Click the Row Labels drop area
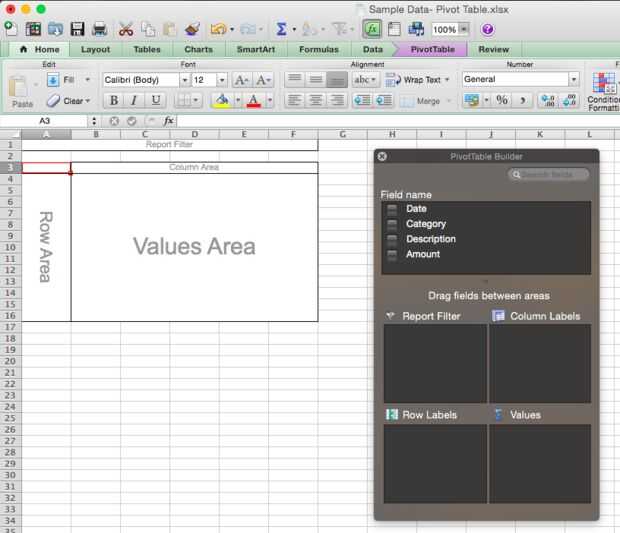 coord(435,463)
